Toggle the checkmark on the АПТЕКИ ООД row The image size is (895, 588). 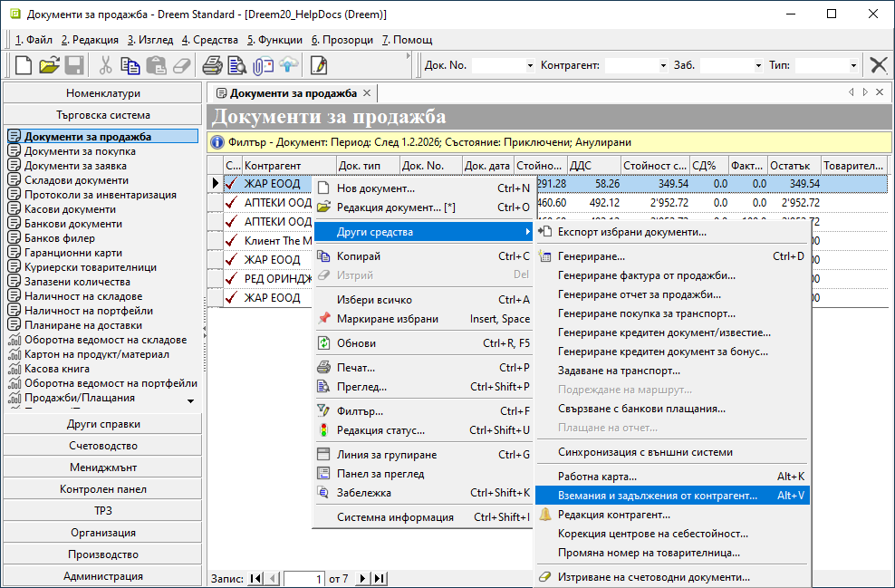[x=233, y=202]
